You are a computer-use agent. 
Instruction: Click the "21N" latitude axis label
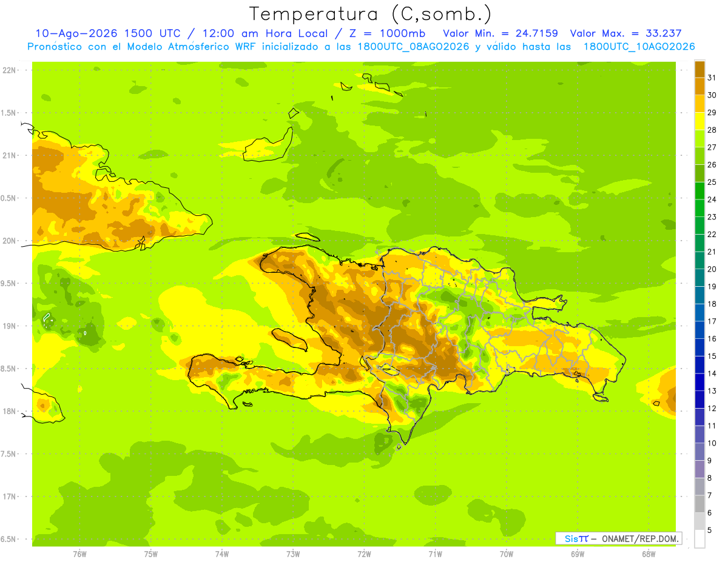9,155
